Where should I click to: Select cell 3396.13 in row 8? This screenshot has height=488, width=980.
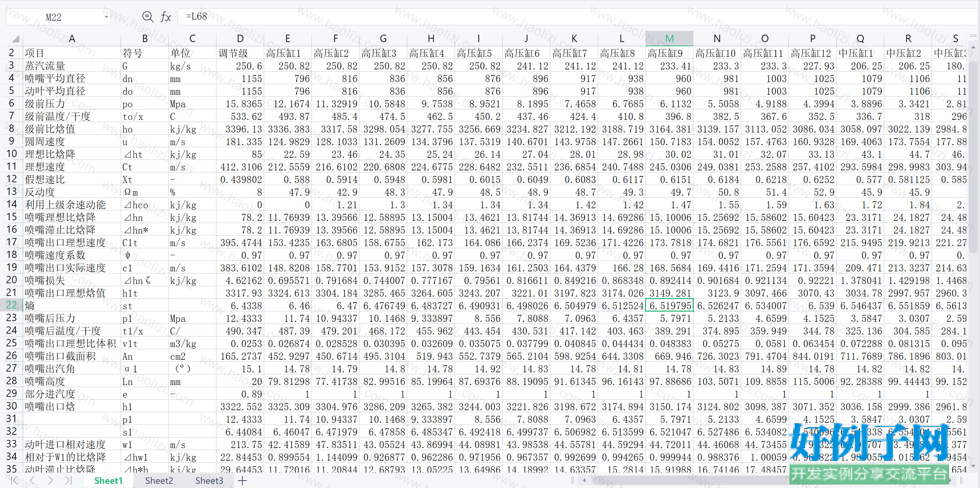tap(240, 129)
